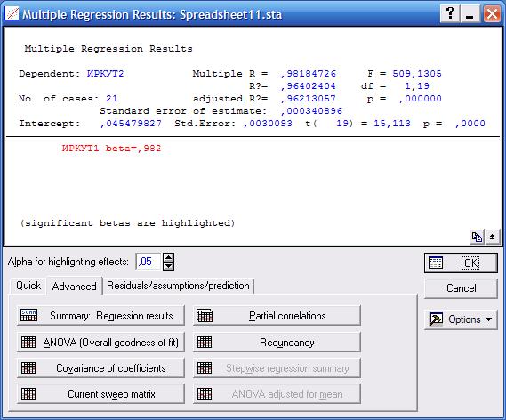Show Partial correlations table

(277, 315)
